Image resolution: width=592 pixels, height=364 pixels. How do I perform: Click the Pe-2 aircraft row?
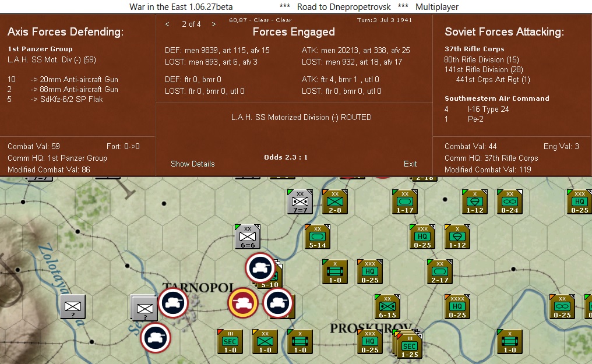464,119
